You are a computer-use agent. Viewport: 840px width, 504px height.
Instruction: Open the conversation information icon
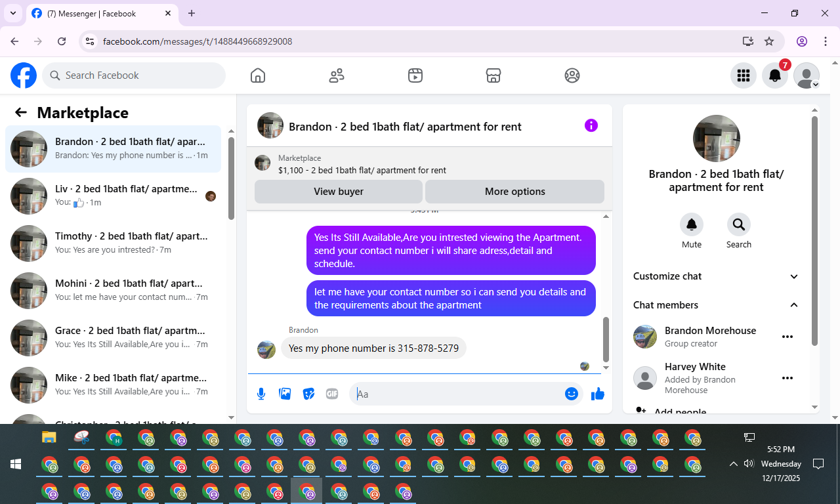tap(591, 125)
